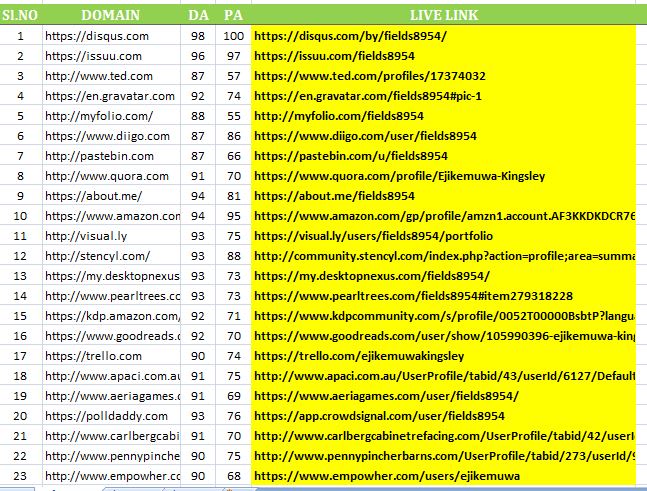Screen dimensions: 647x491
Task: Select PA value 88 in stencyl row
Action: (234, 256)
